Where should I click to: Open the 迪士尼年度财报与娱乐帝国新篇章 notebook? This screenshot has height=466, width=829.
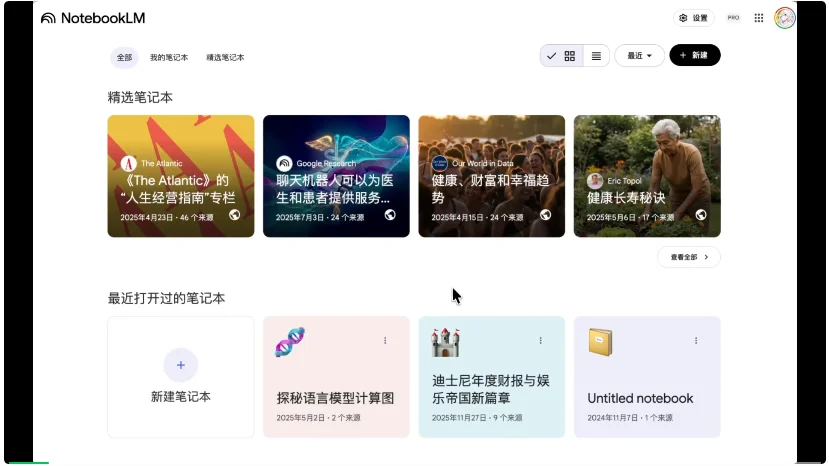[x=492, y=377]
